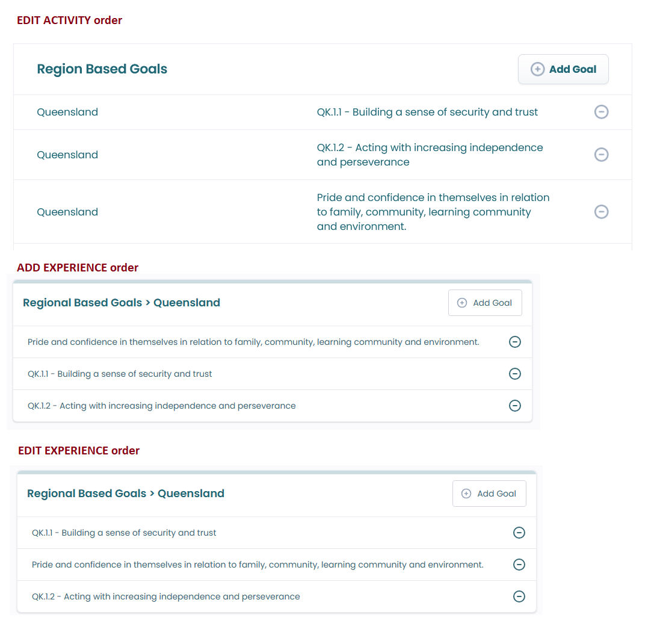Remove QK.1.1 goal in Edit Experience panel
This screenshot has height=644, width=663.
pos(519,533)
